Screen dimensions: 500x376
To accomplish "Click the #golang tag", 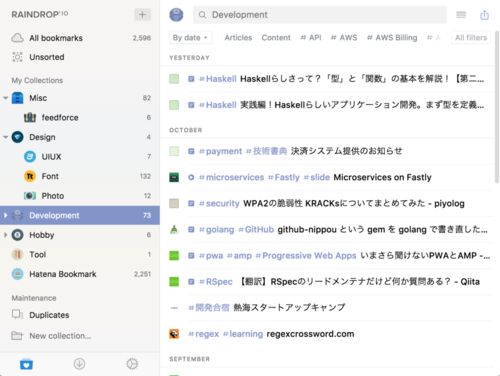I will 216,230.
